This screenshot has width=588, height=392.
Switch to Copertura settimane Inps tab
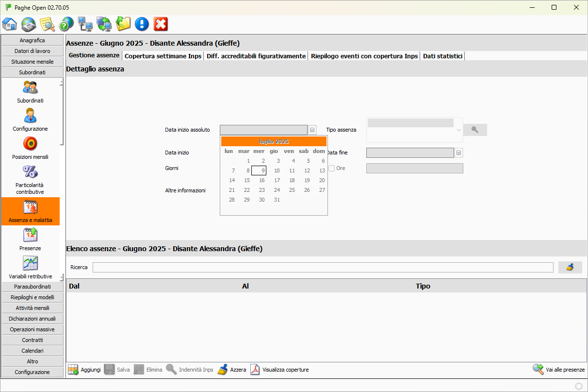163,56
